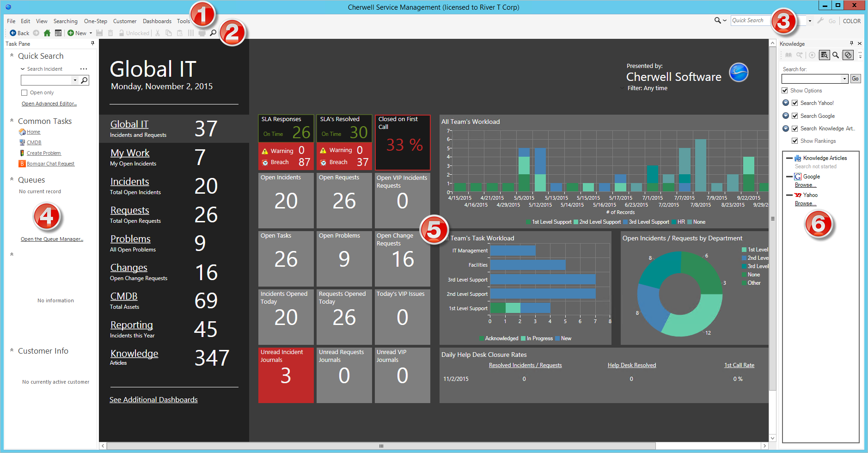
Task: Click the wrench icon beside Quick Search
Action: 820,21
